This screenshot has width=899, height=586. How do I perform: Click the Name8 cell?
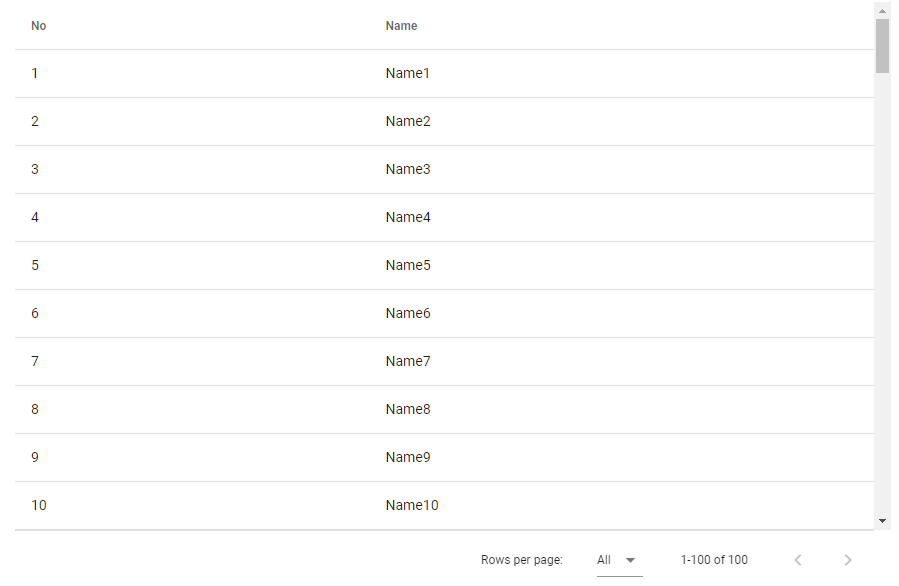(x=407, y=409)
